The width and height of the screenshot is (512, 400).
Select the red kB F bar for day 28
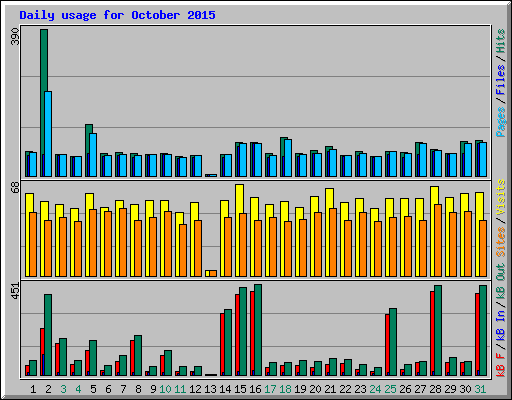point(432,333)
